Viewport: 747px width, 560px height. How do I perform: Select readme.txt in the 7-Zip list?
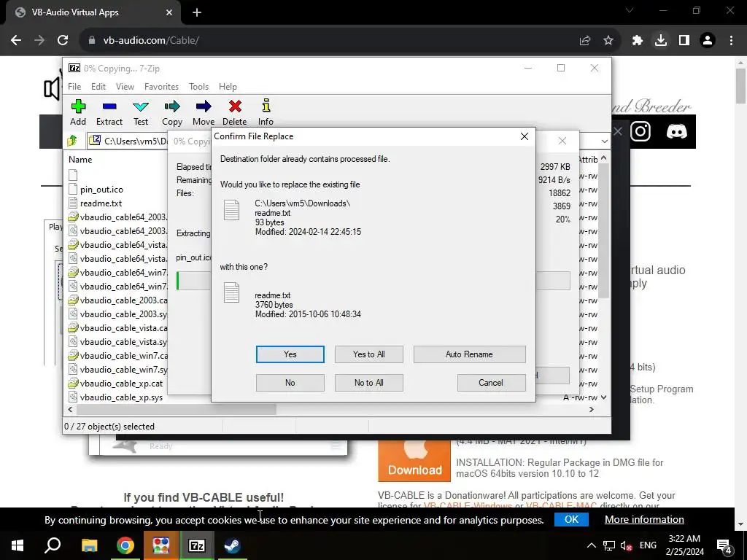[x=101, y=203]
